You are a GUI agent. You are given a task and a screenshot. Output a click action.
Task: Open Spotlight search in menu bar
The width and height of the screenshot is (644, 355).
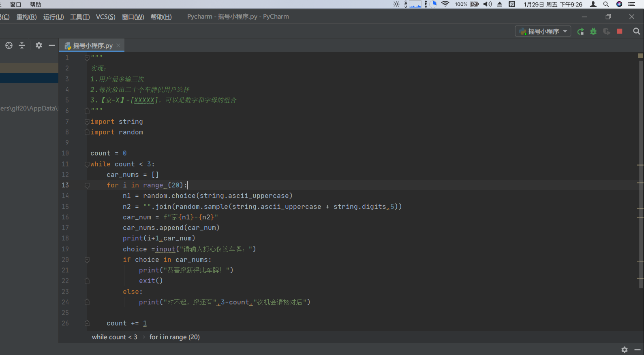pos(606,4)
